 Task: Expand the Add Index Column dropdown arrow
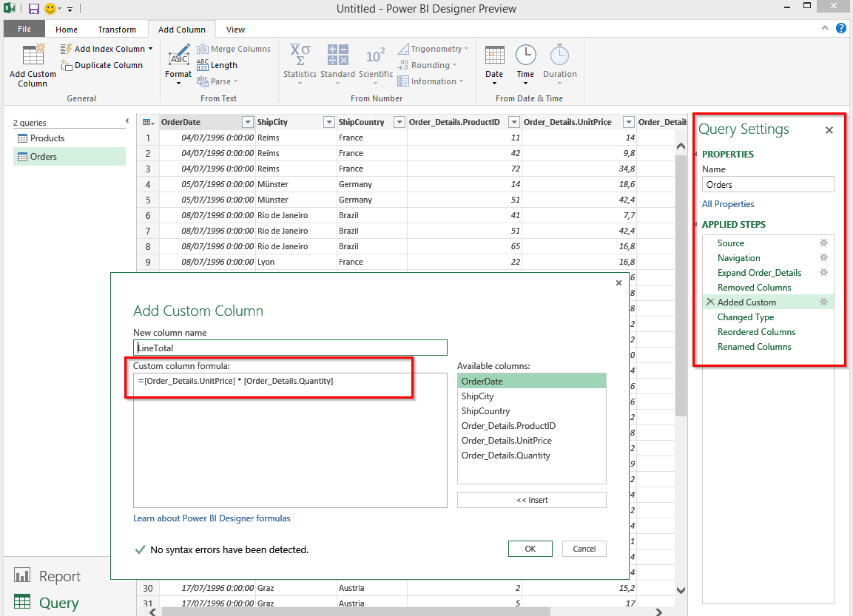coord(151,49)
